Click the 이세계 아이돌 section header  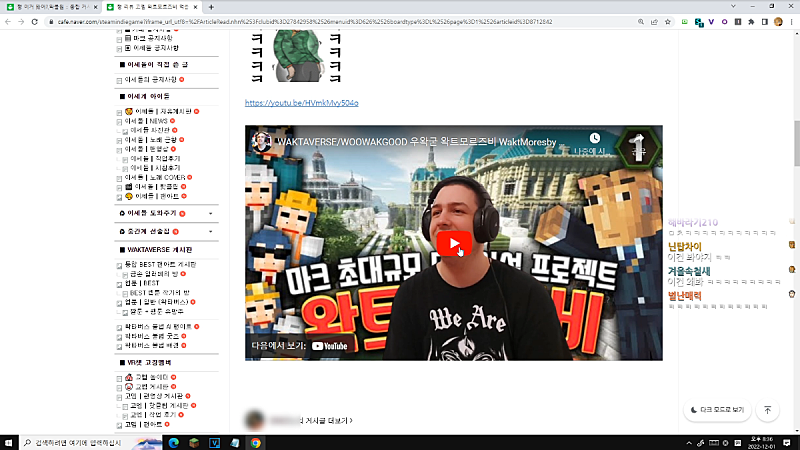click(148, 96)
